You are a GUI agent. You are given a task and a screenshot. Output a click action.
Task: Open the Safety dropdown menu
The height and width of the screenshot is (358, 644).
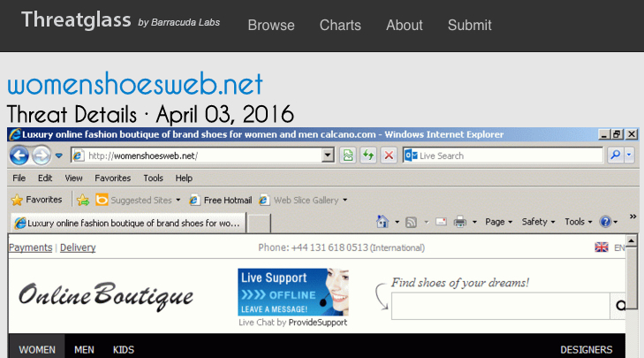(538, 222)
